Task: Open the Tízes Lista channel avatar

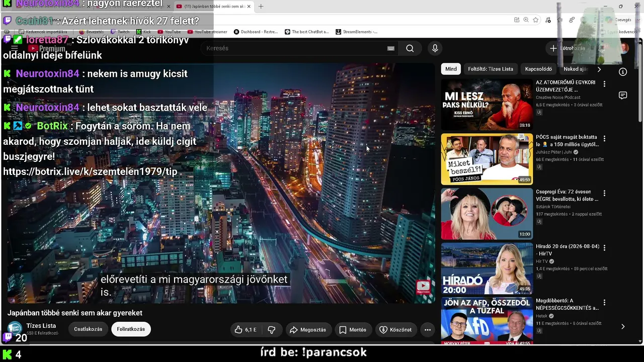Action: pos(15,328)
